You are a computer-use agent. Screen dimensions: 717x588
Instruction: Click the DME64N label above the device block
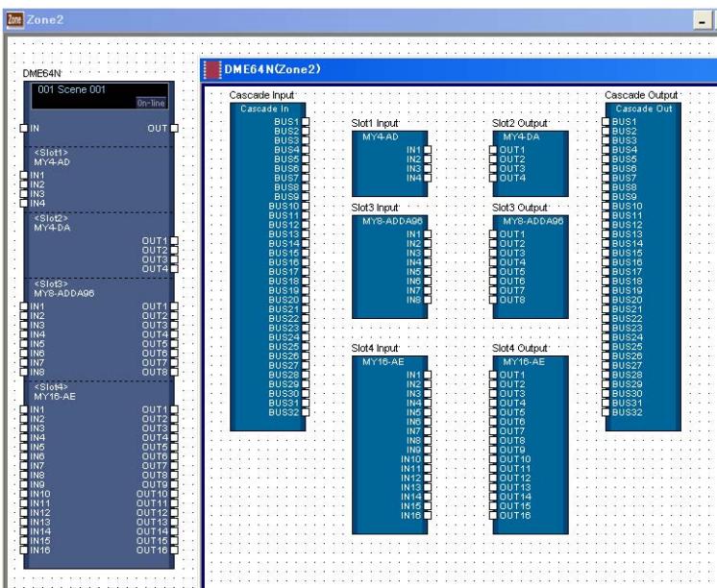(41, 74)
